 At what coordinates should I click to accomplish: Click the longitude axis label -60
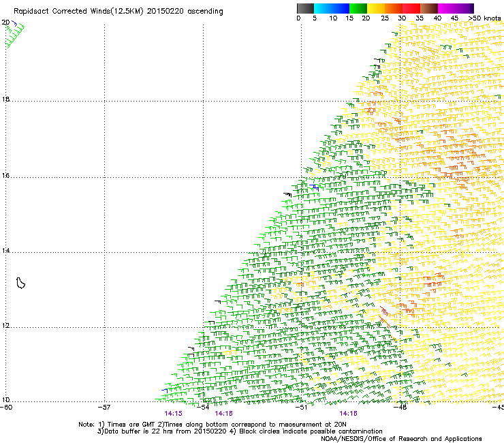click(6, 408)
